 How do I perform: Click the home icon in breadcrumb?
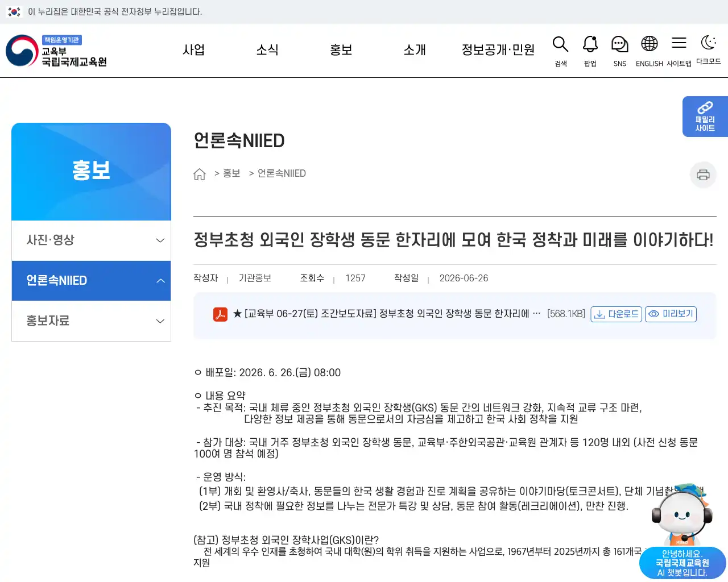pyautogui.click(x=200, y=174)
